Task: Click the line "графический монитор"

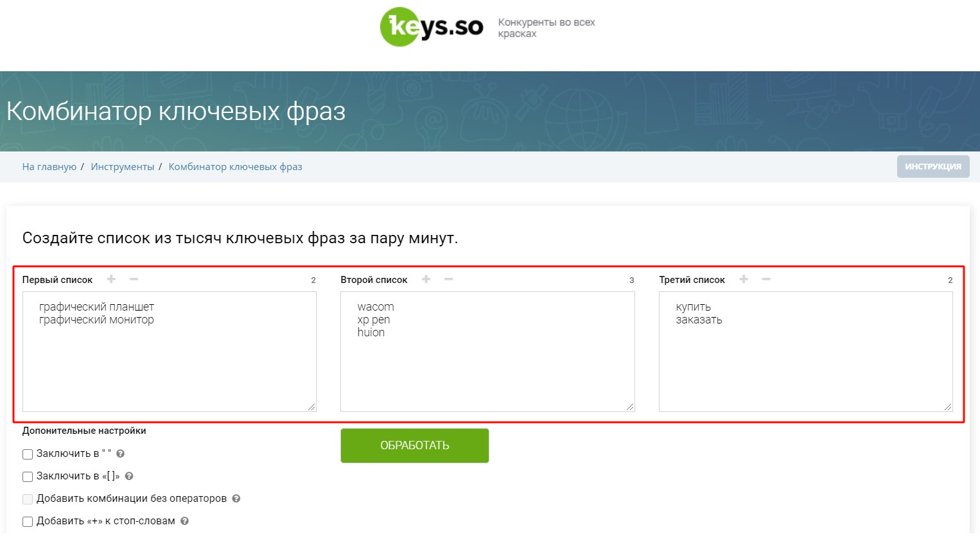Action: point(96,320)
